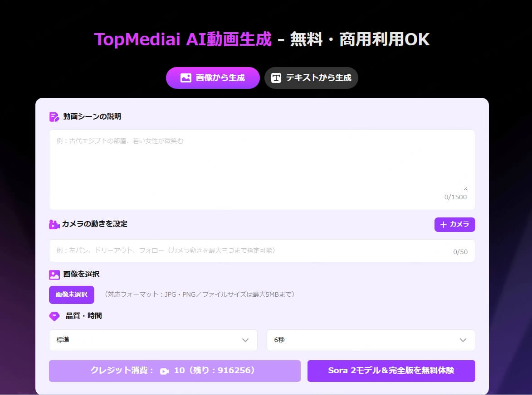This screenshot has width=532, height=395.
Task: Switch to テキストから生成 tab
Action: [x=311, y=78]
